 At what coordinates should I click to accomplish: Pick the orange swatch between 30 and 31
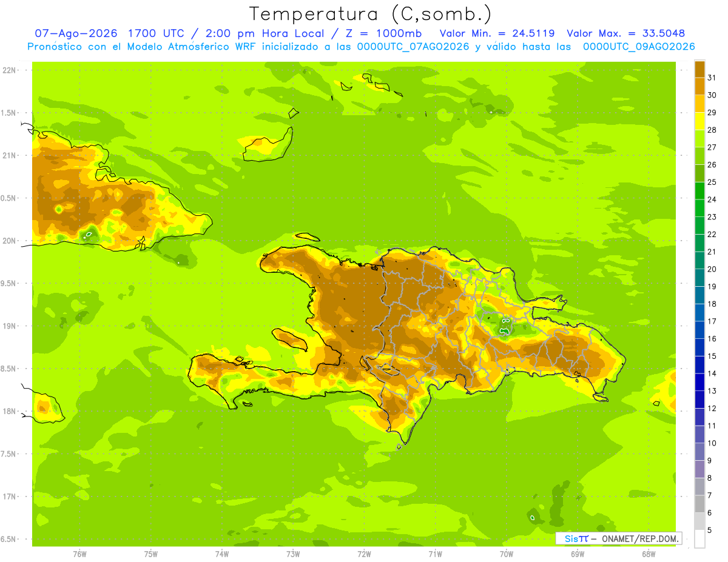(699, 86)
